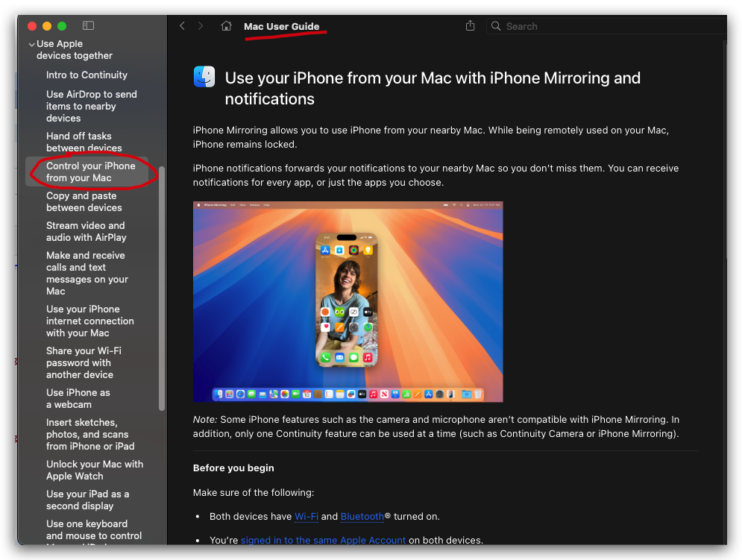Toggle the sidebar panel icon
The image size is (742, 560).
pos(88,25)
